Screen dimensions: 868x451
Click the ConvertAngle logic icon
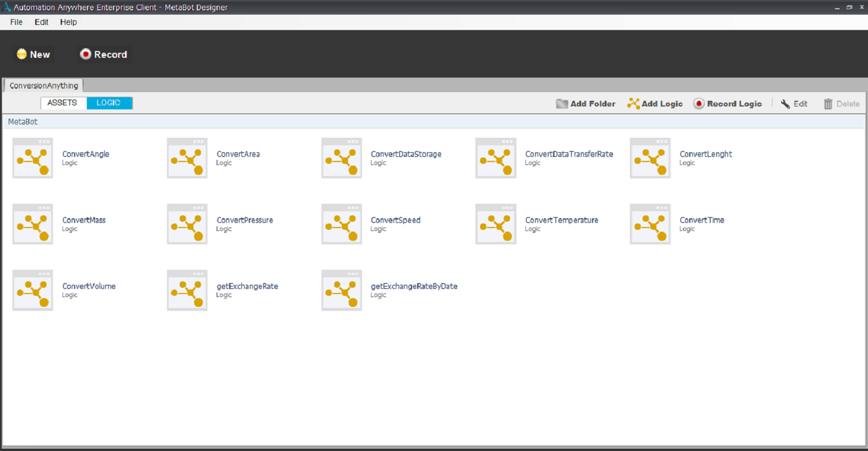(x=32, y=158)
